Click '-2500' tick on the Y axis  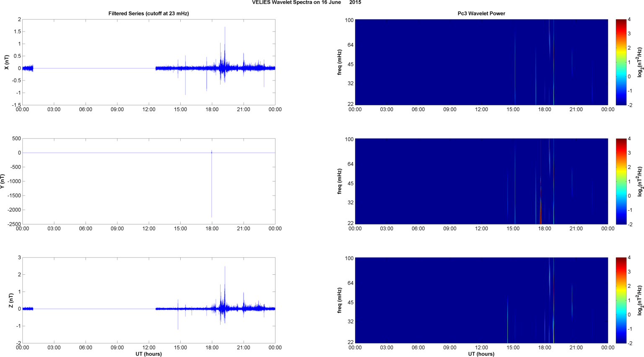point(14,224)
